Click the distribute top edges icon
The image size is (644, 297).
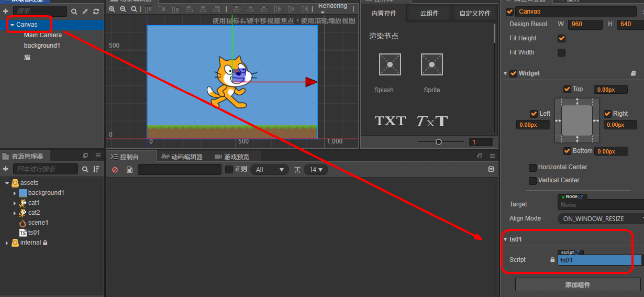[237, 9]
